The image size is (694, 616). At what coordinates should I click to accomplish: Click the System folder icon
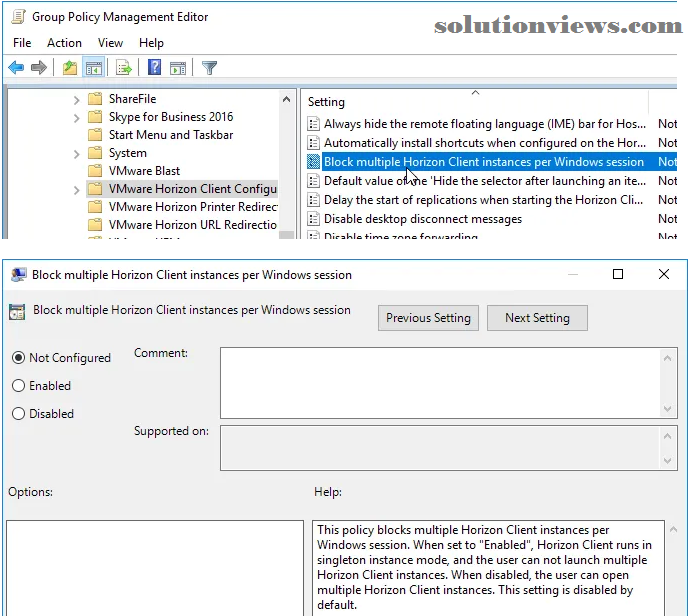point(95,153)
